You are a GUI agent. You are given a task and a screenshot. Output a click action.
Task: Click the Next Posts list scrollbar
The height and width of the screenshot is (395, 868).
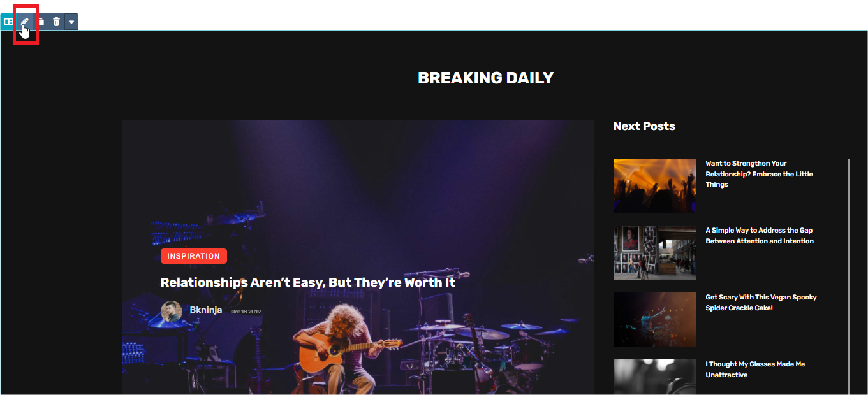click(849, 276)
